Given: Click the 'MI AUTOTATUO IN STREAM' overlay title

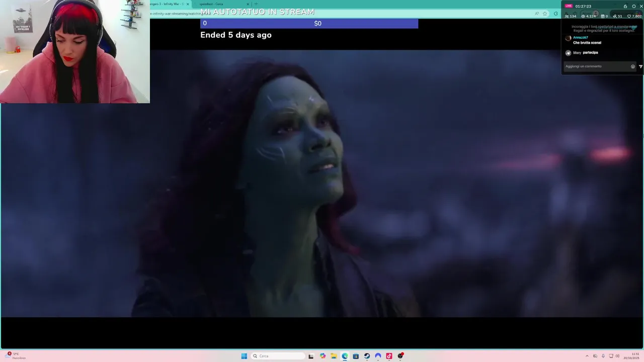Looking at the screenshot, I should 257,12.
